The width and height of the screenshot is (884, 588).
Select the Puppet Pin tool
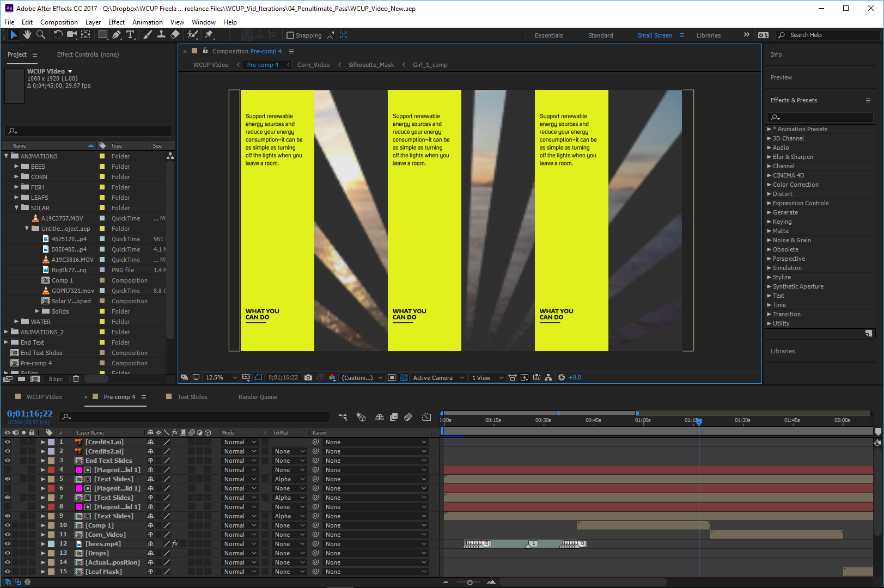(x=209, y=35)
